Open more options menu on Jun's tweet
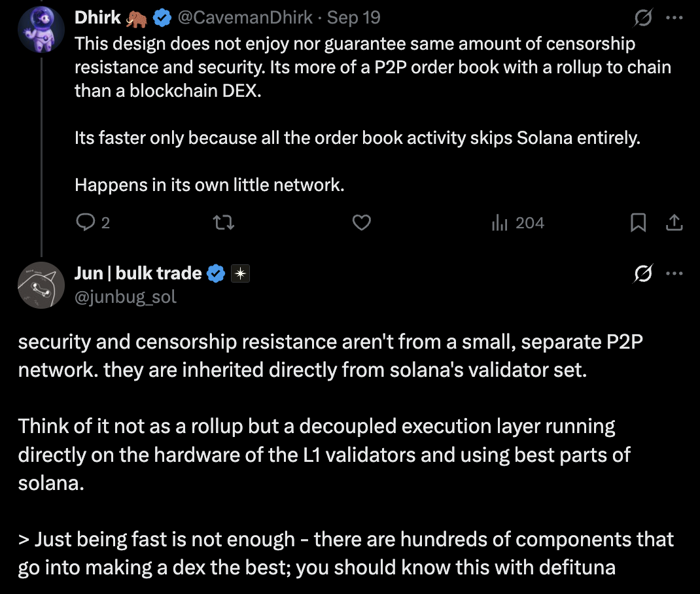 point(674,274)
